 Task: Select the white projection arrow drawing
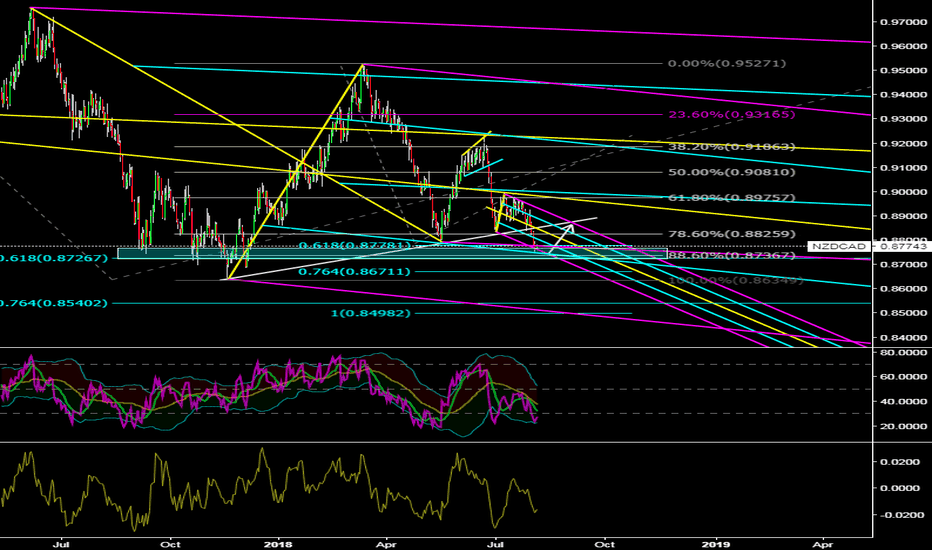tap(562, 238)
